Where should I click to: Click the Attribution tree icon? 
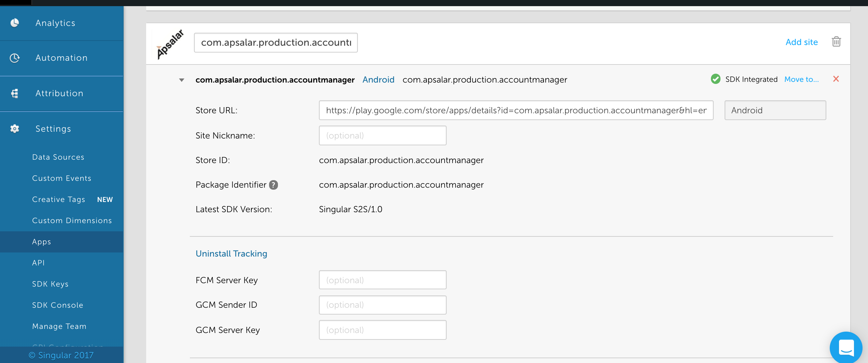(x=14, y=93)
